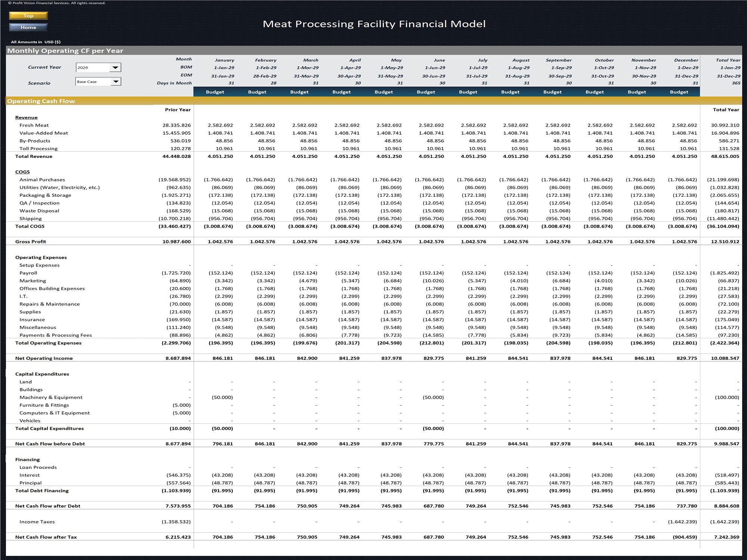Click Gross Profit total year value 12.510.912

click(x=725, y=242)
